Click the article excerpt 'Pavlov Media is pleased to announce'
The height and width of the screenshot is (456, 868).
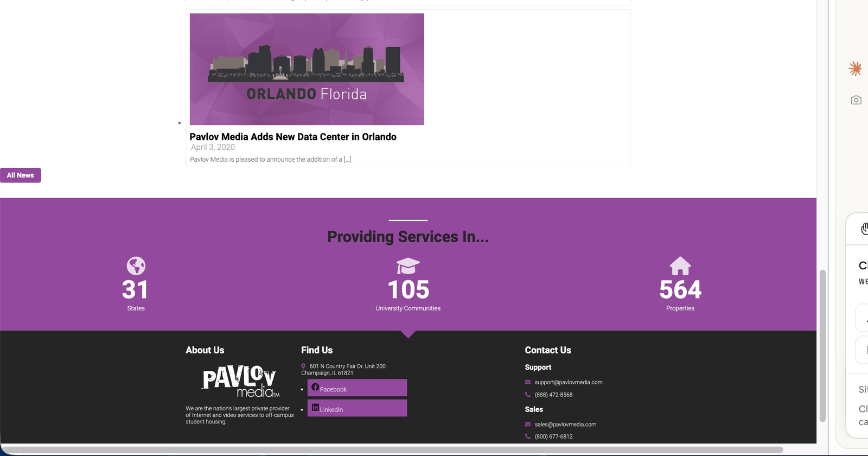click(x=271, y=160)
